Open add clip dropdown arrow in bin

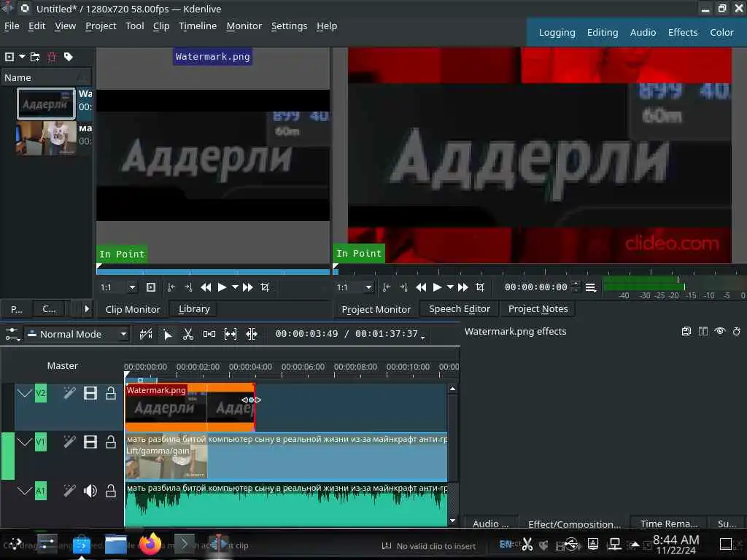point(22,57)
